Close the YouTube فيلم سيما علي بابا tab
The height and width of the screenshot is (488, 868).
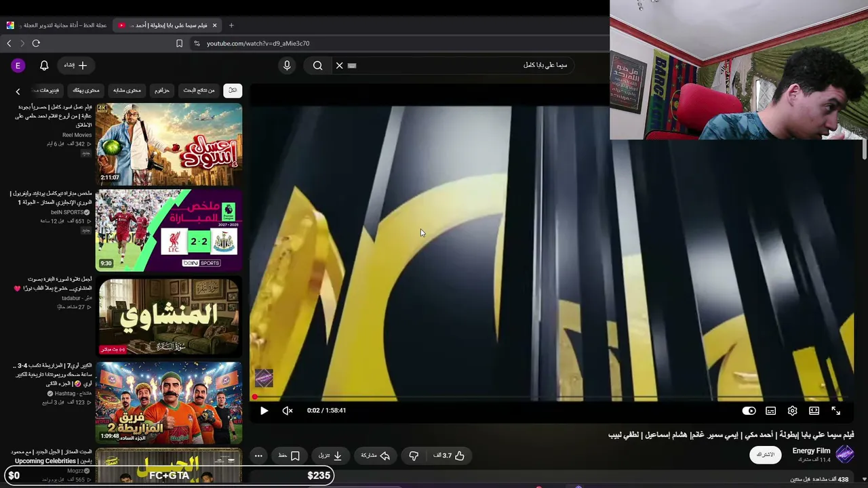coord(214,25)
